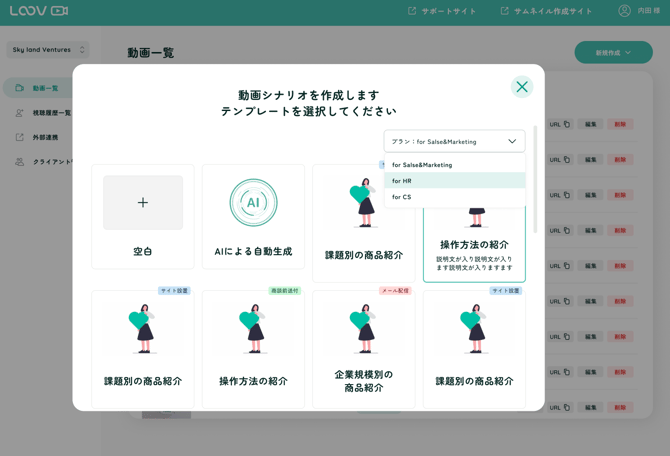
Task: Choose the for CS plan option
Action: point(455,197)
